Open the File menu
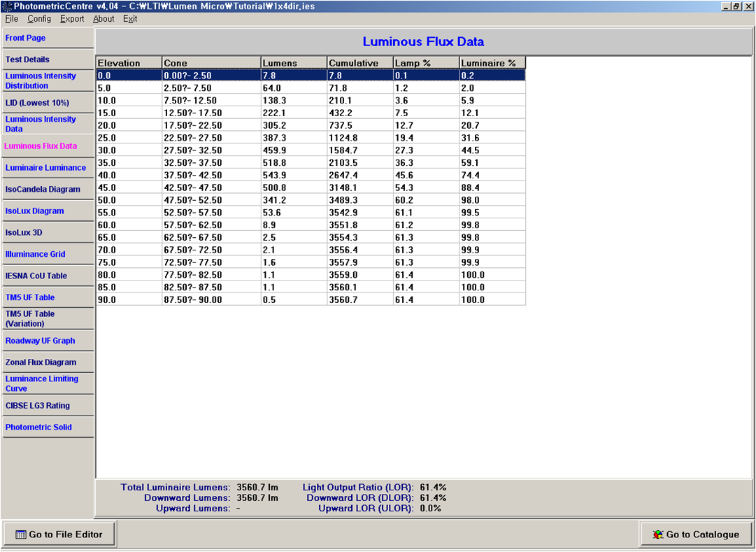Screen dimensions: 756x552 (11, 19)
